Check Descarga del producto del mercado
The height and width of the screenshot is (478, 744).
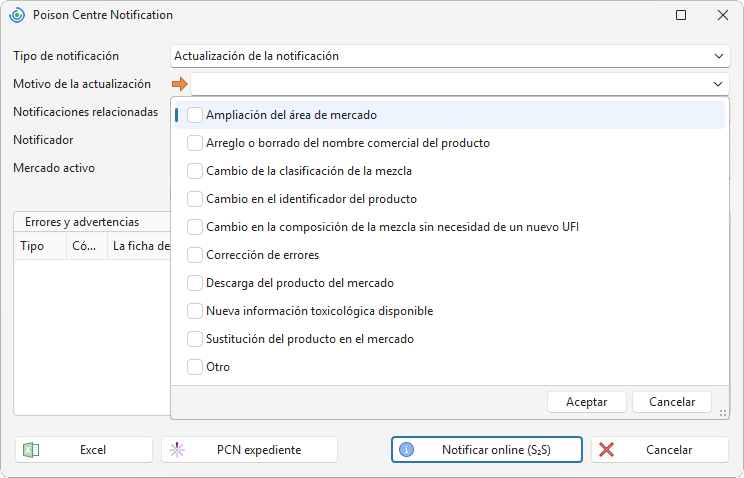pos(195,283)
